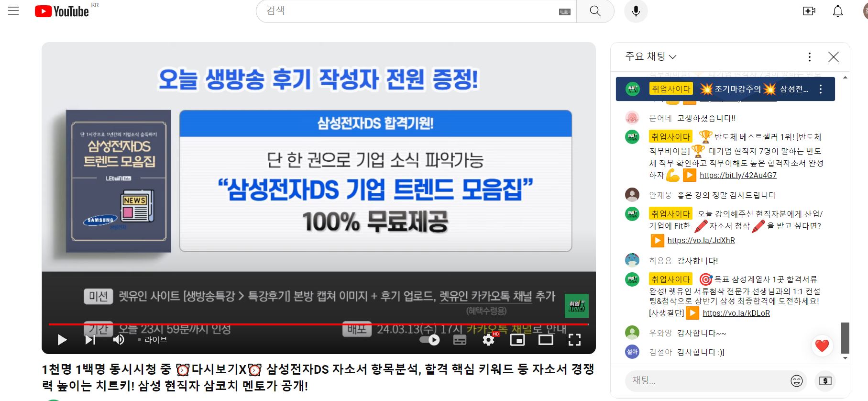The width and height of the screenshot is (868, 401).
Task: Open the create video icon
Action: [x=809, y=11]
